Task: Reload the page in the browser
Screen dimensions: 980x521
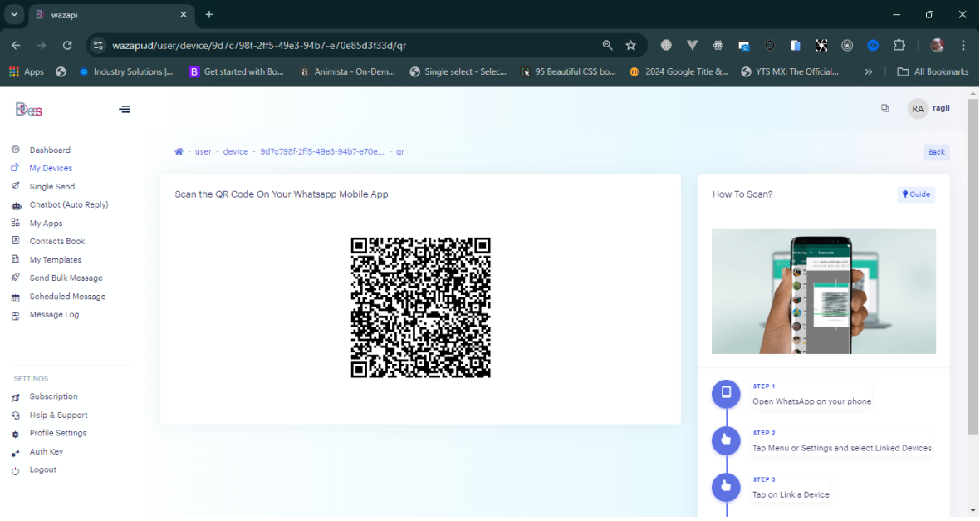Action: 67,45
